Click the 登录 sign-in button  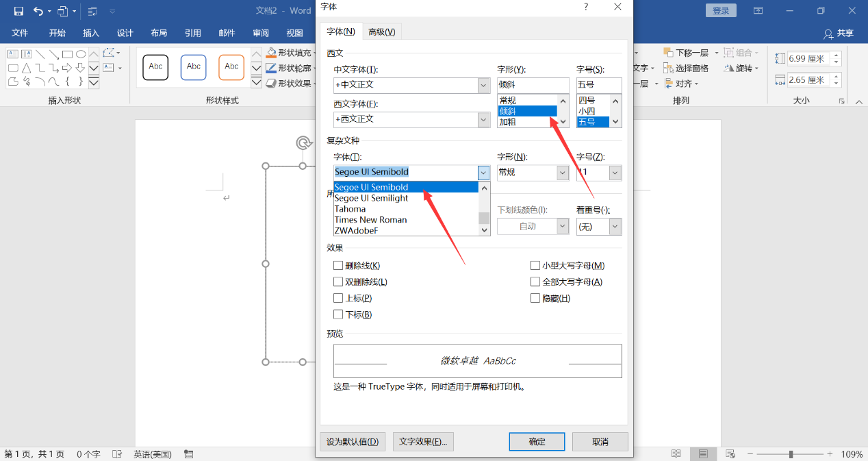click(721, 10)
